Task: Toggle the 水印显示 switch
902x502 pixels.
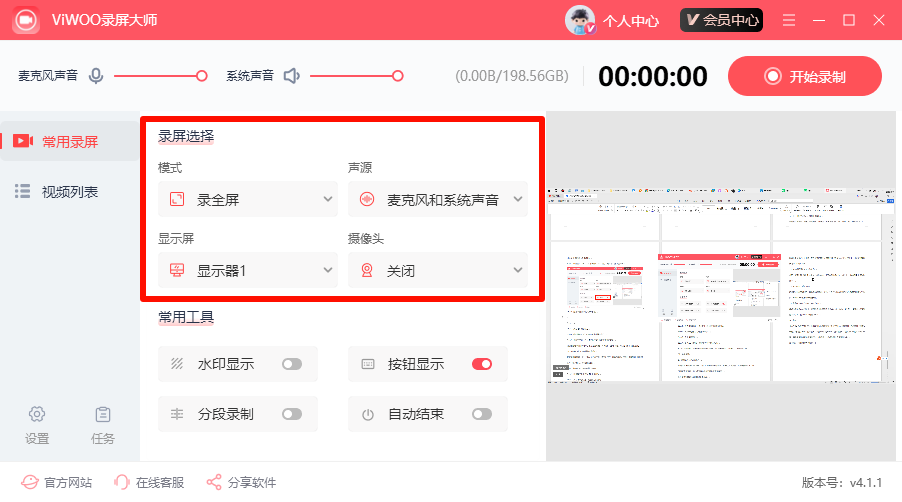Action: (x=292, y=364)
